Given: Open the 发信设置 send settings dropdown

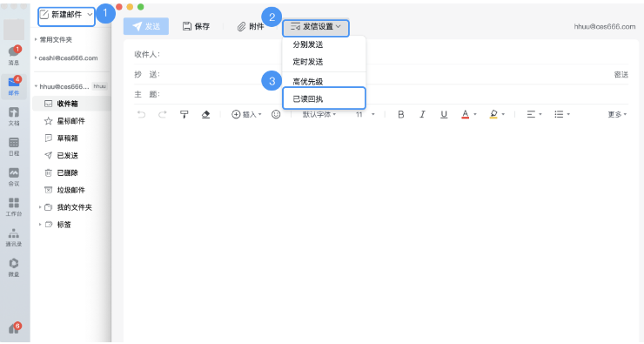Looking at the screenshot, I should point(315,27).
